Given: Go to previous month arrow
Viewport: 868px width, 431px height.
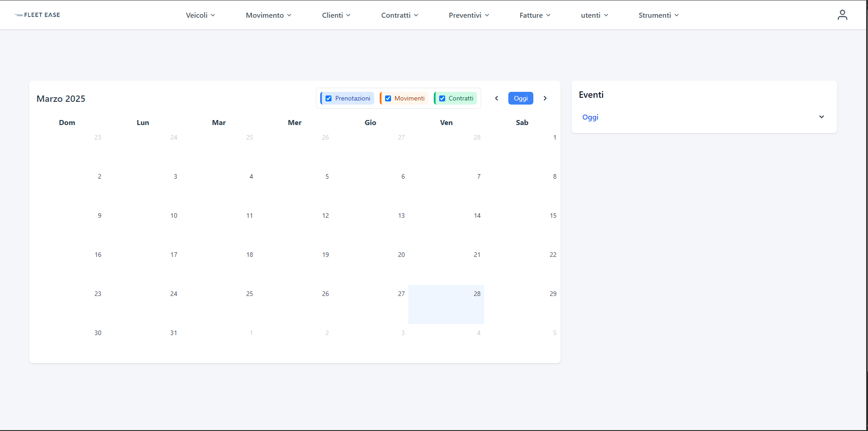Looking at the screenshot, I should click(497, 98).
